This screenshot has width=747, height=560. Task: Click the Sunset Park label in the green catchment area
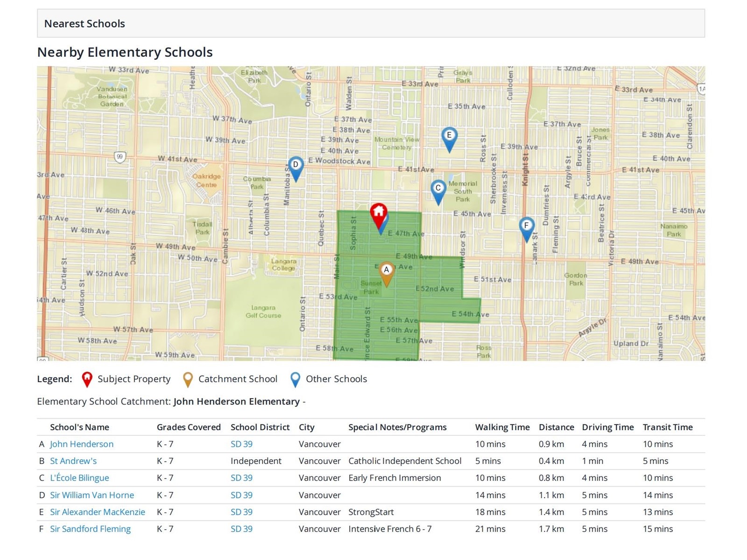click(371, 287)
